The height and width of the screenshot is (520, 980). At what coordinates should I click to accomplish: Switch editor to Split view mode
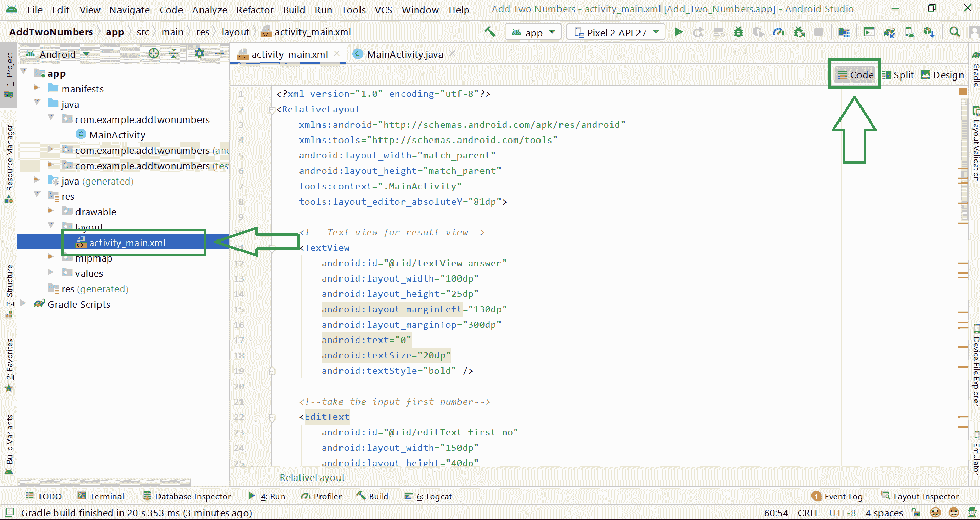click(898, 75)
